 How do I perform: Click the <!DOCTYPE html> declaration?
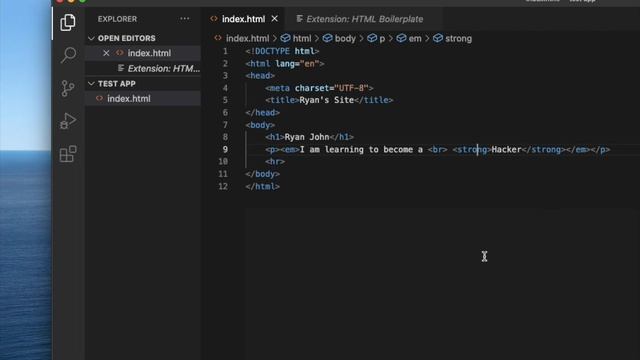pyautogui.click(x=282, y=51)
